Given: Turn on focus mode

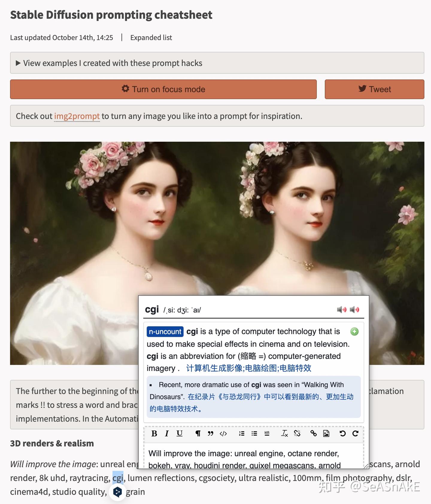Looking at the screenshot, I should click(x=163, y=89).
